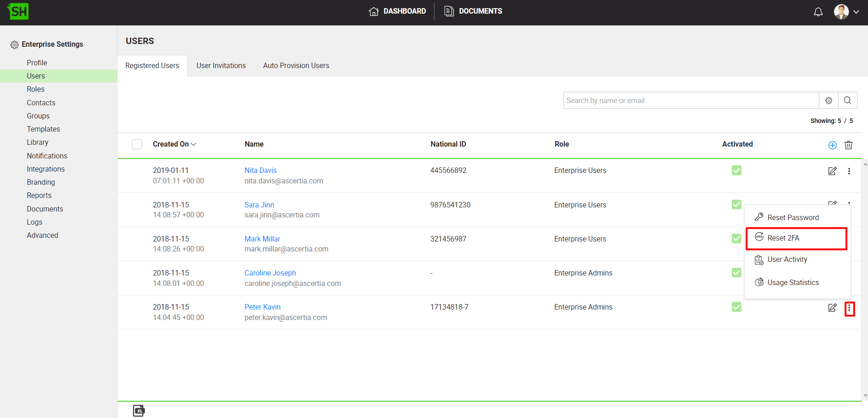This screenshot has height=418, width=868.
Task: Open Caroline Joseph's user link
Action: 270,273
